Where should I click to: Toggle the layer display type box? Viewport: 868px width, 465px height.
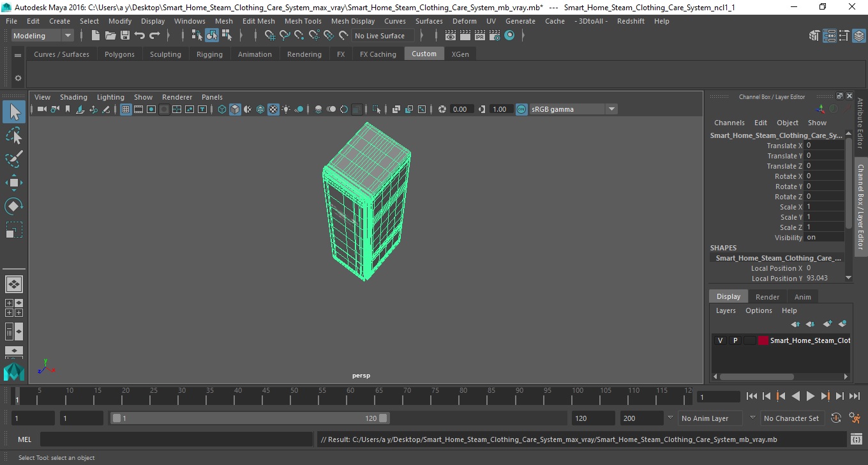tap(749, 340)
